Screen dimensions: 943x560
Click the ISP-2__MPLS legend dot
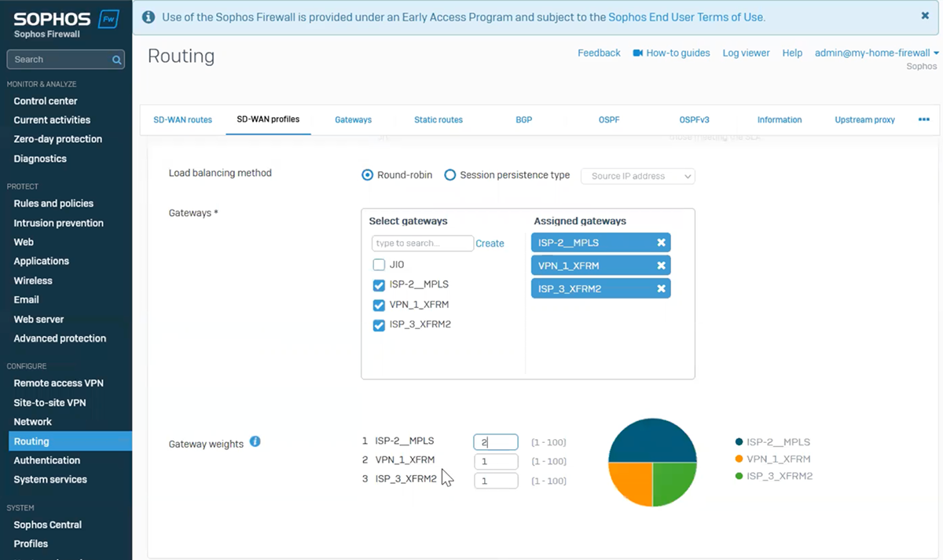(739, 442)
